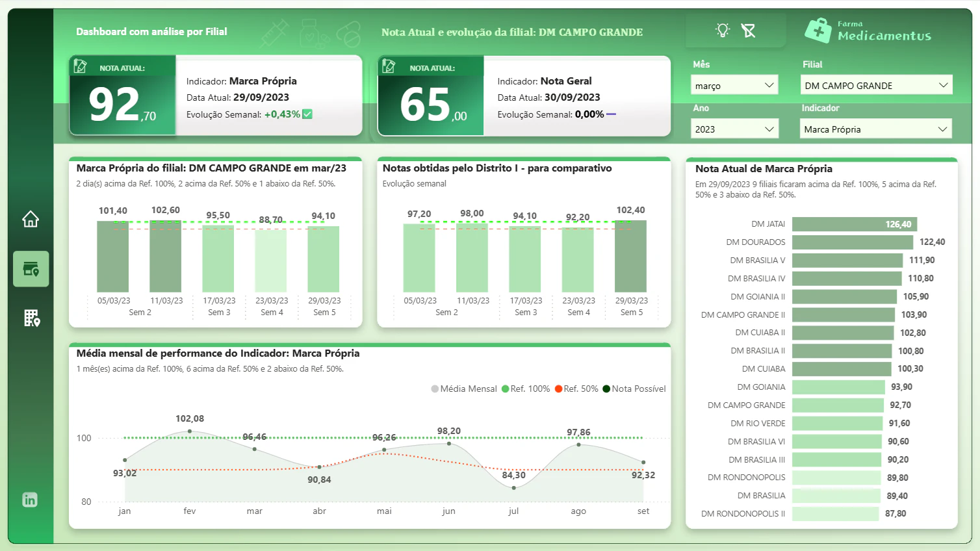Image resolution: width=980 pixels, height=551 pixels.
Task: Click the 'Média mensal de performance' chart title
Action: click(x=218, y=353)
